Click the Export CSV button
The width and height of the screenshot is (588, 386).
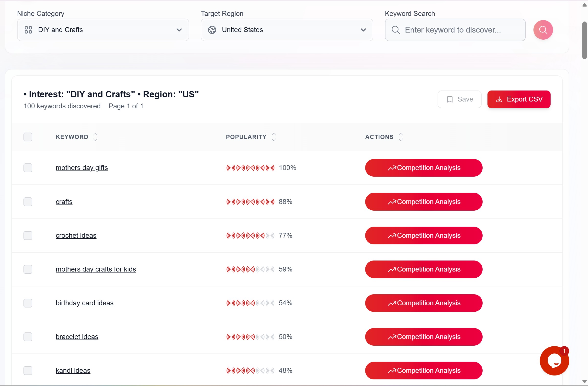pos(519,99)
